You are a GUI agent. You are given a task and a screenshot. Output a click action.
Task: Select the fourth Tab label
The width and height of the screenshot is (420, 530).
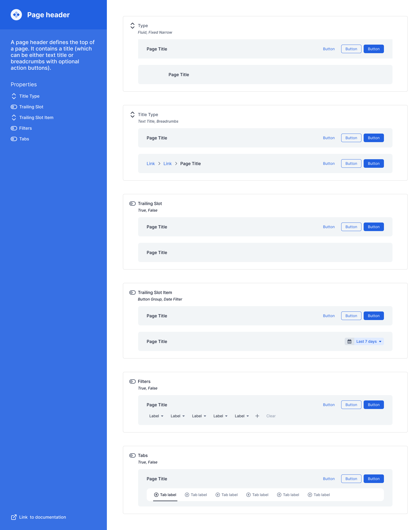257,495
